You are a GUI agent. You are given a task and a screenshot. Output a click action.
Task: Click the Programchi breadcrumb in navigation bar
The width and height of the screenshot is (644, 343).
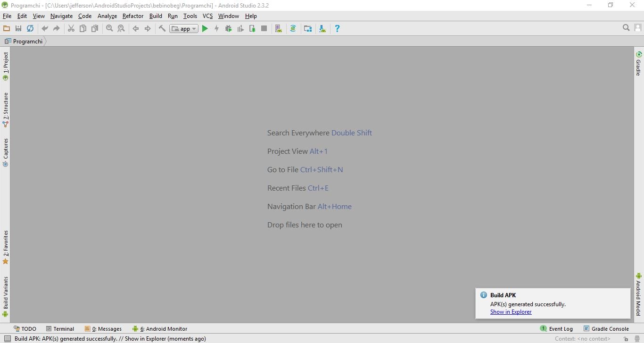tap(24, 42)
